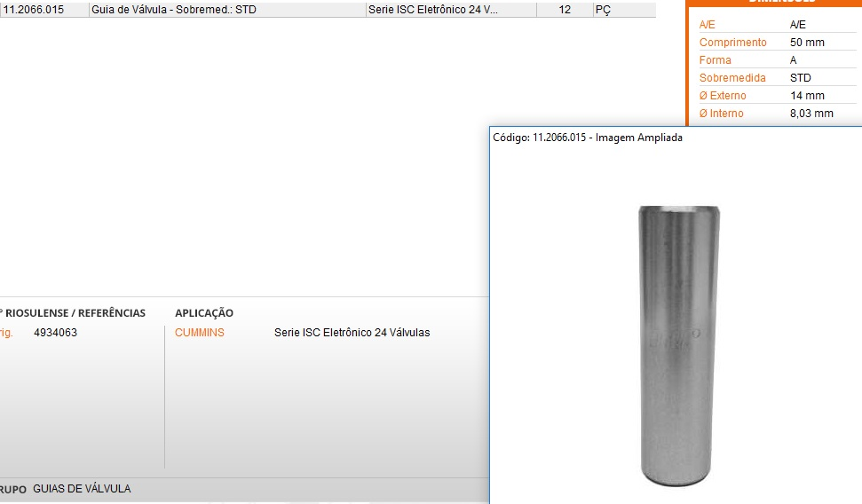The image size is (862, 504).
Task: Click the Riosulense / Referências heading
Action: (75, 313)
